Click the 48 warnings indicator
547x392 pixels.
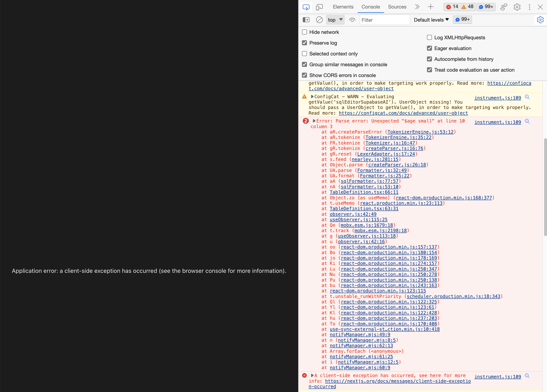click(467, 7)
